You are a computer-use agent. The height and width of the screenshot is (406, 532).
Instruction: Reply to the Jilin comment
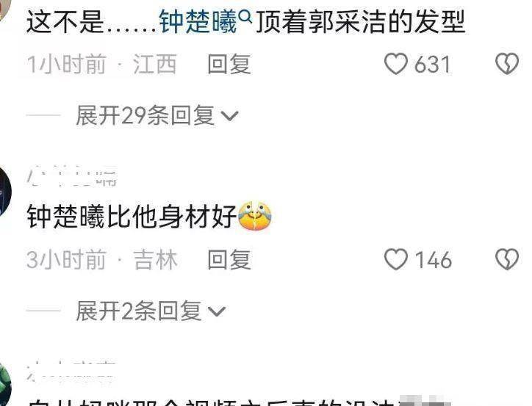pyautogui.click(x=229, y=260)
